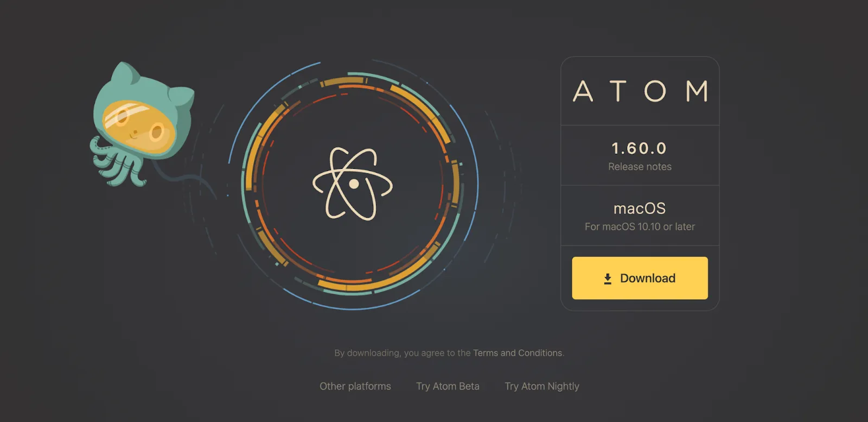Open the Try Atom Nightly link

coord(542,386)
